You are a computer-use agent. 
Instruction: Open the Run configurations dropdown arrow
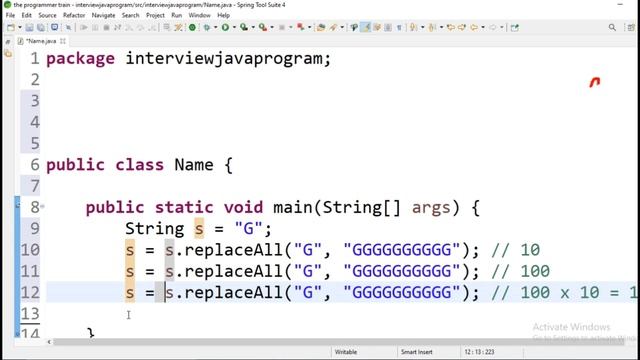pyautogui.click(x=234, y=27)
